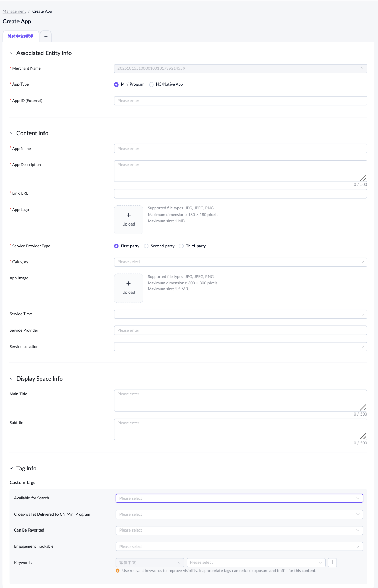Click the App Logo upload plus icon
Image resolution: width=378 pixels, height=588 pixels.
tap(128, 215)
